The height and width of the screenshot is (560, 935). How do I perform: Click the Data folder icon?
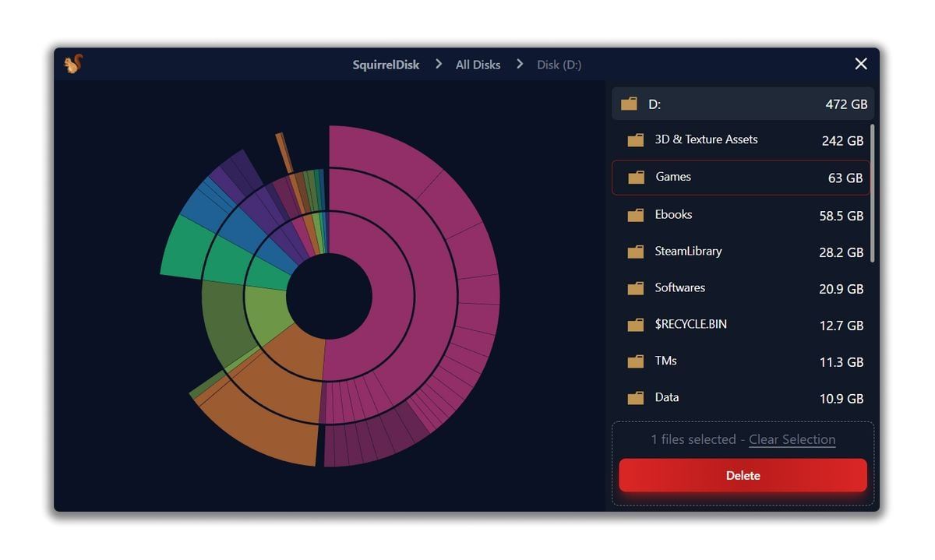[636, 398]
